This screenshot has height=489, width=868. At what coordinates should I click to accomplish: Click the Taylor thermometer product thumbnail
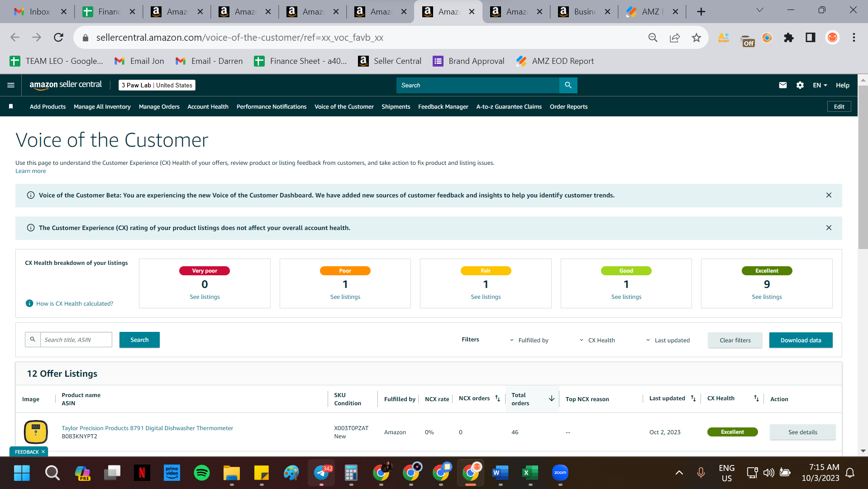pyautogui.click(x=36, y=431)
